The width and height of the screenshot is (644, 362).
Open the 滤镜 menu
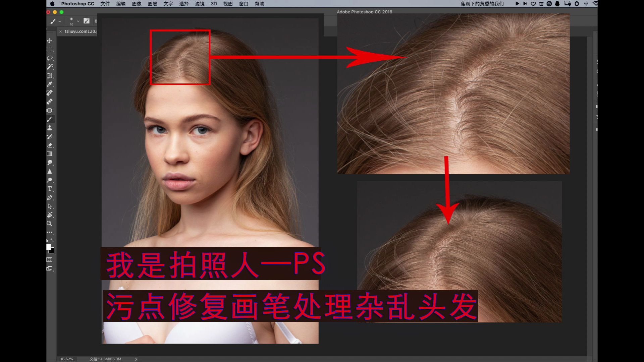point(200,4)
